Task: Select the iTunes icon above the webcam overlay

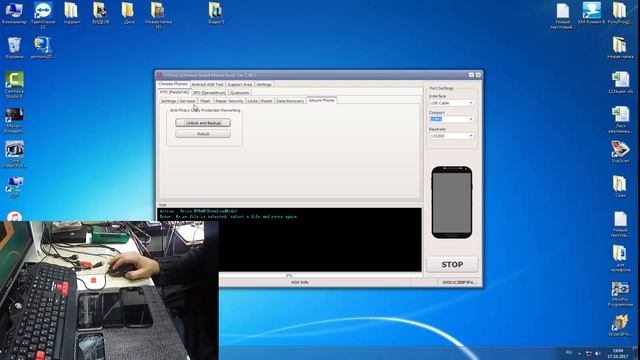Action: pyautogui.click(x=14, y=216)
